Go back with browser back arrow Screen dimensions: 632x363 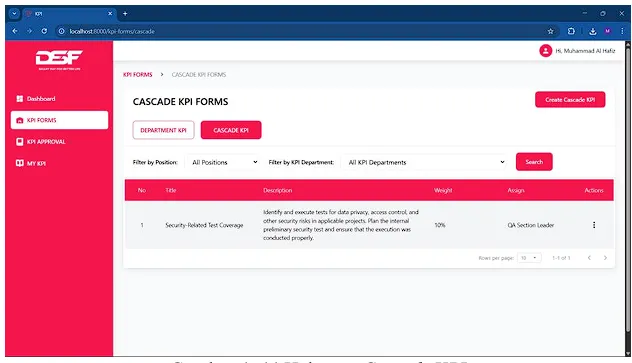point(15,31)
